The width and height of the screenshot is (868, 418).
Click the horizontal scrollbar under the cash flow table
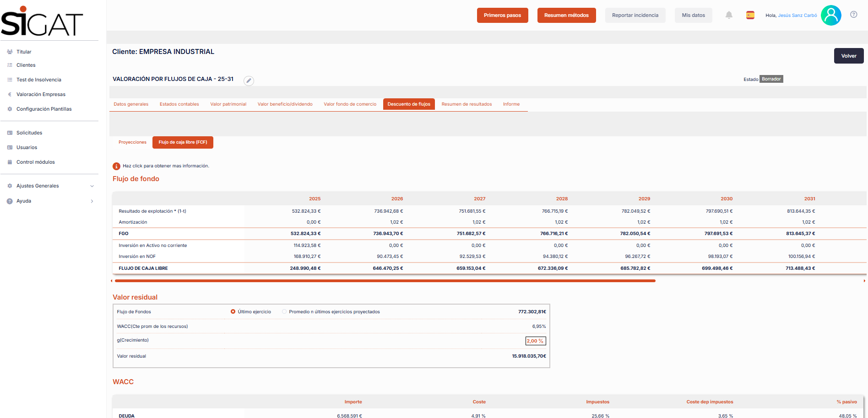pos(385,281)
